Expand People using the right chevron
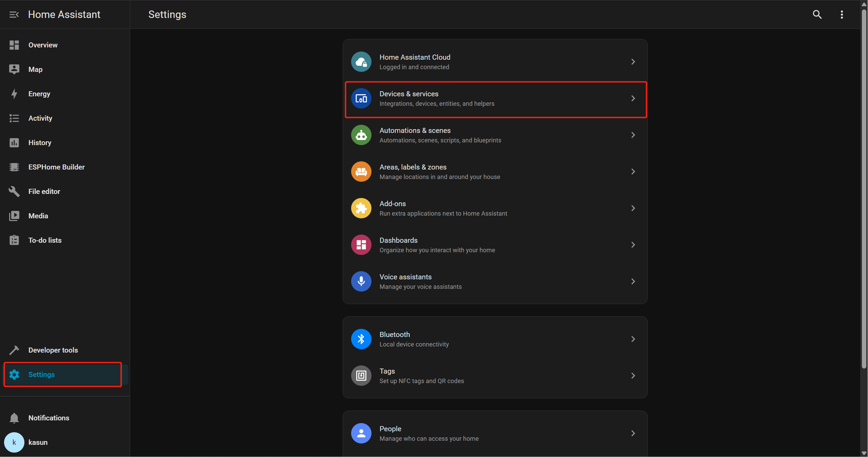The width and height of the screenshot is (868, 457). pos(633,433)
